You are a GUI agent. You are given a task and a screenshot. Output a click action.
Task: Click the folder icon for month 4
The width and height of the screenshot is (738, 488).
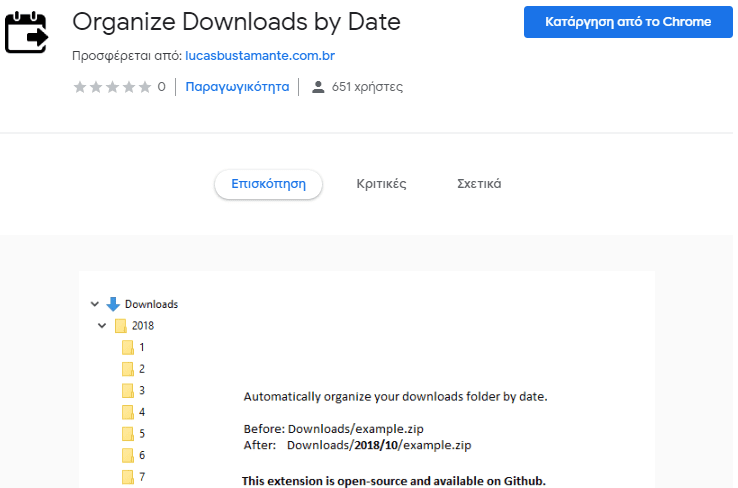pyautogui.click(x=128, y=412)
